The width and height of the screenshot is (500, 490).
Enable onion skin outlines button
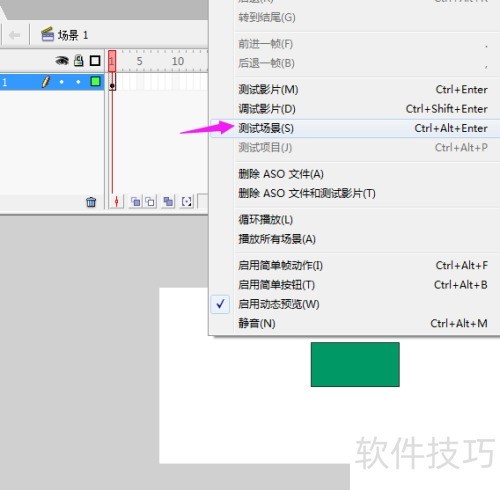click(150, 202)
